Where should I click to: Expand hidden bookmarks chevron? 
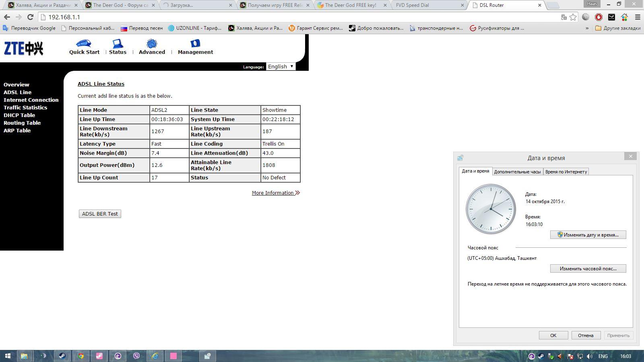[587, 28]
